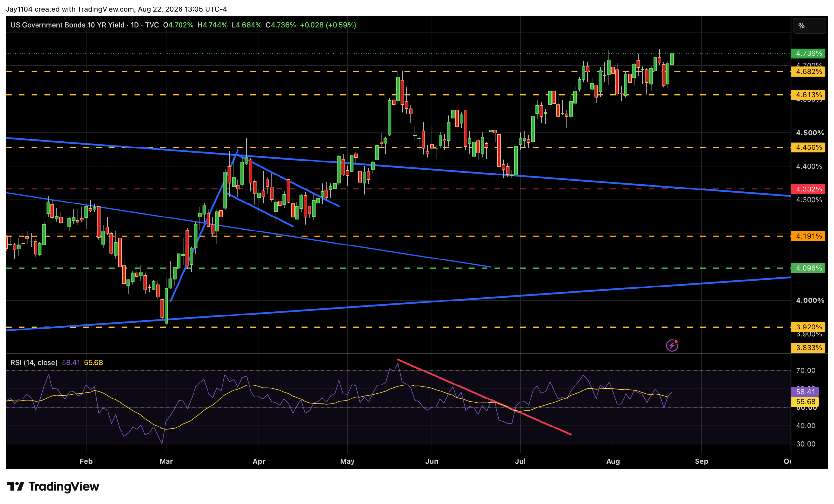This screenshot has width=834, height=504.
Task: Click the low value L4.684% in header
Action: (247, 25)
